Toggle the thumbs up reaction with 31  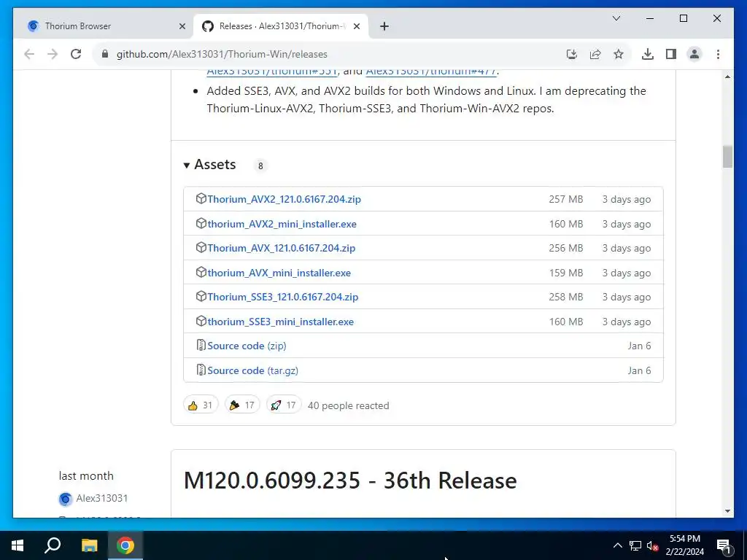click(x=201, y=405)
